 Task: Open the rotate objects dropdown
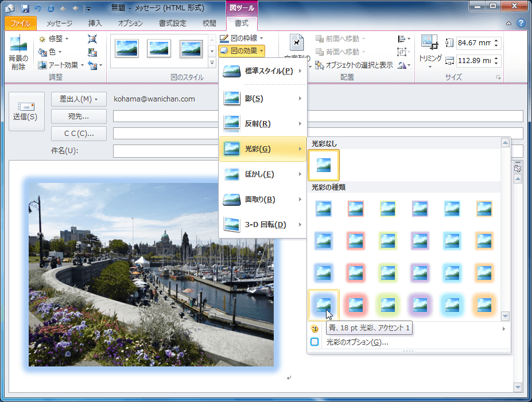tap(404, 65)
